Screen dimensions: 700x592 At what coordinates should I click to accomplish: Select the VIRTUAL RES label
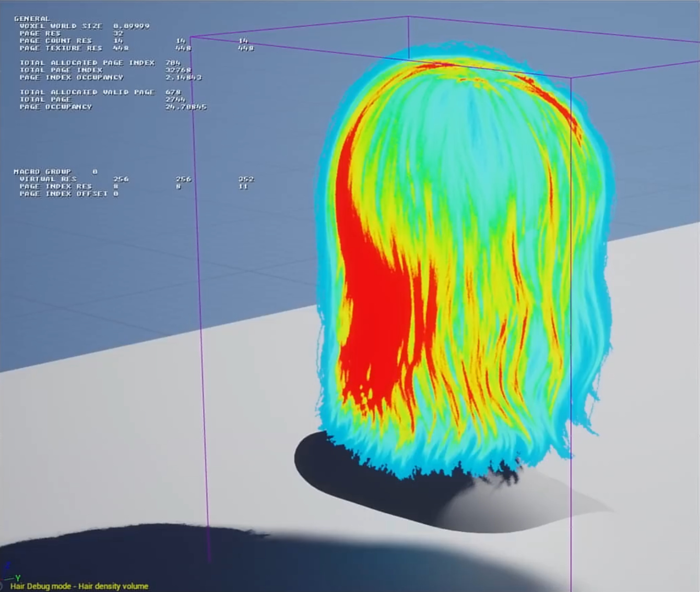point(48,179)
